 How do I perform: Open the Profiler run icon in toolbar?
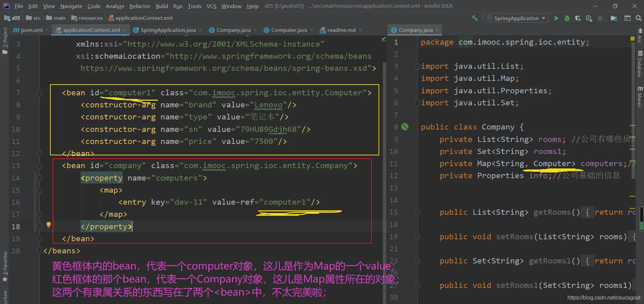pyautogui.click(x=589, y=18)
